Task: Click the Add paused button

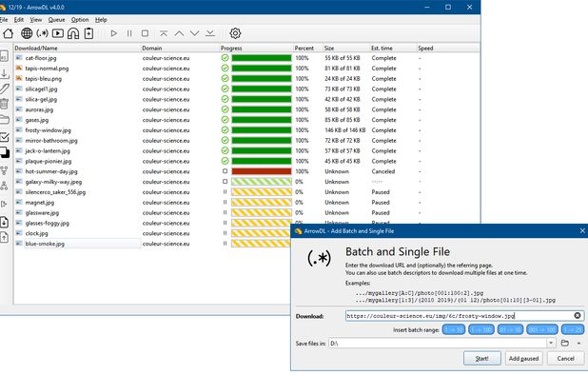Action: pos(523,359)
